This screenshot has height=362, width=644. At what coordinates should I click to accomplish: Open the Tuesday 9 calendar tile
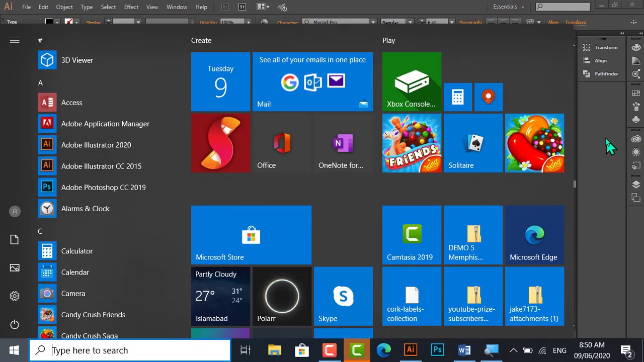pos(220,81)
